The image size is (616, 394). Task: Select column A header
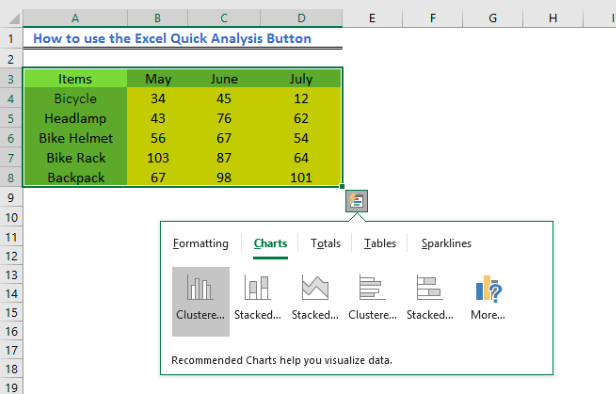[x=75, y=18]
